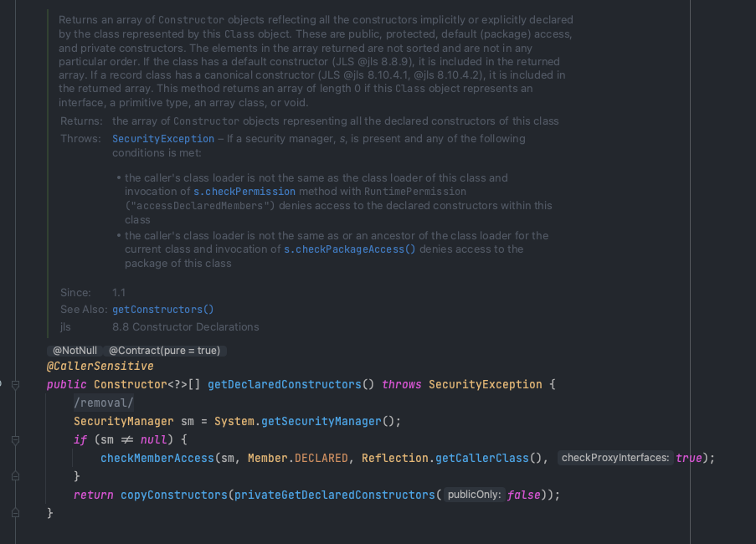The width and height of the screenshot is (756, 544).
Task: Click fold end marker beside if-block closing brace
Action: (x=15, y=476)
